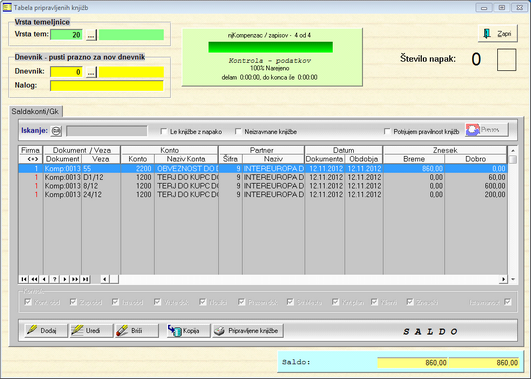Toggle the Izravnanost checkbox in Kontrole group
This screenshot has height=379, width=531.
[x=507, y=302]
